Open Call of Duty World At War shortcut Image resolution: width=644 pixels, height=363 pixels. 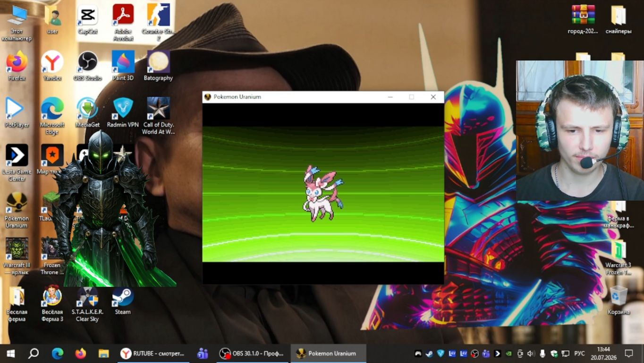tap(158, 116)
